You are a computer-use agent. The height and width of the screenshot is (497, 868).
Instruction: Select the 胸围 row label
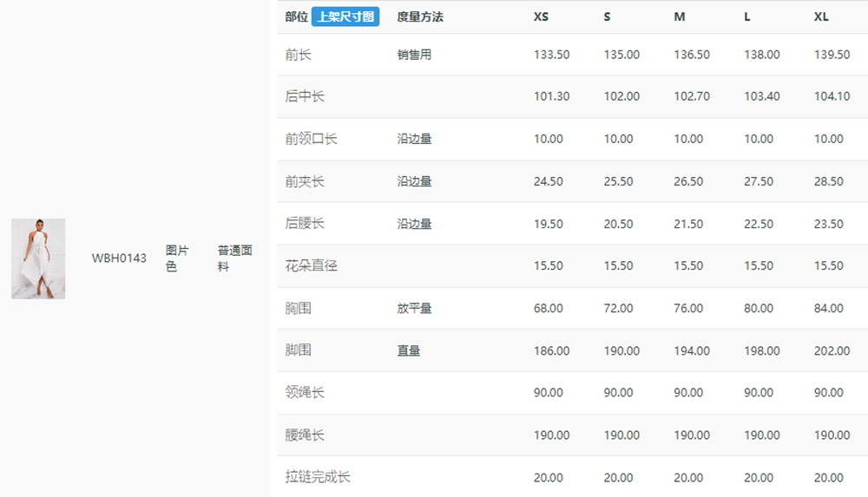click(x=298, y=308)
